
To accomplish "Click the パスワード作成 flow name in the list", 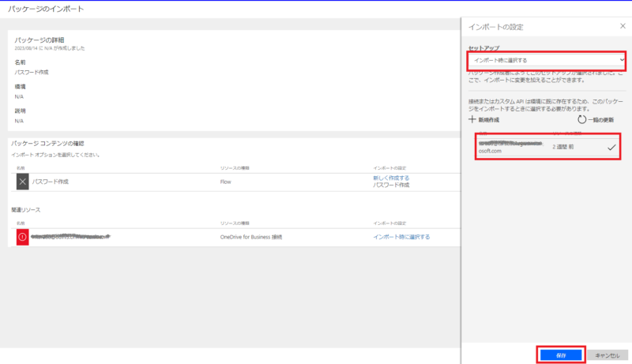I will point(51,182).
